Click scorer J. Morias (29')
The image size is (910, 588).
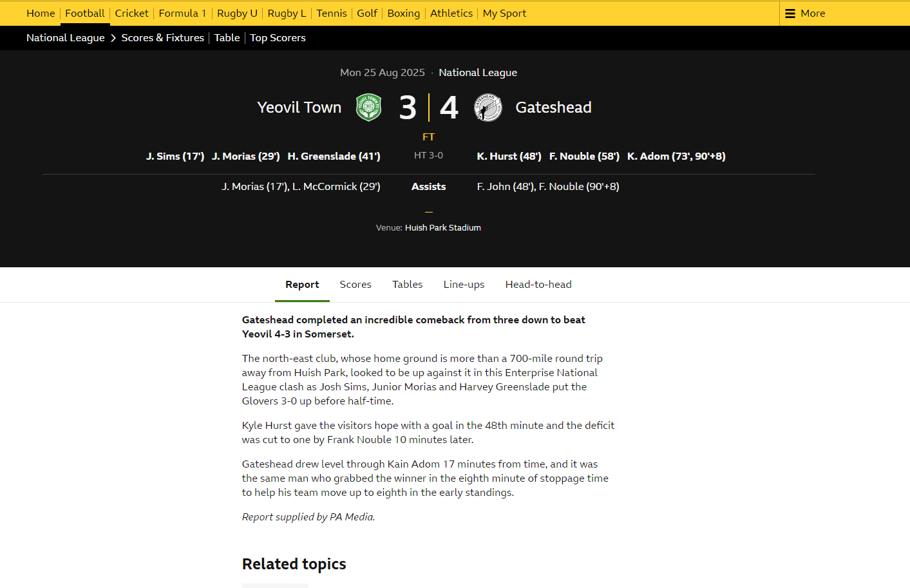246,156
